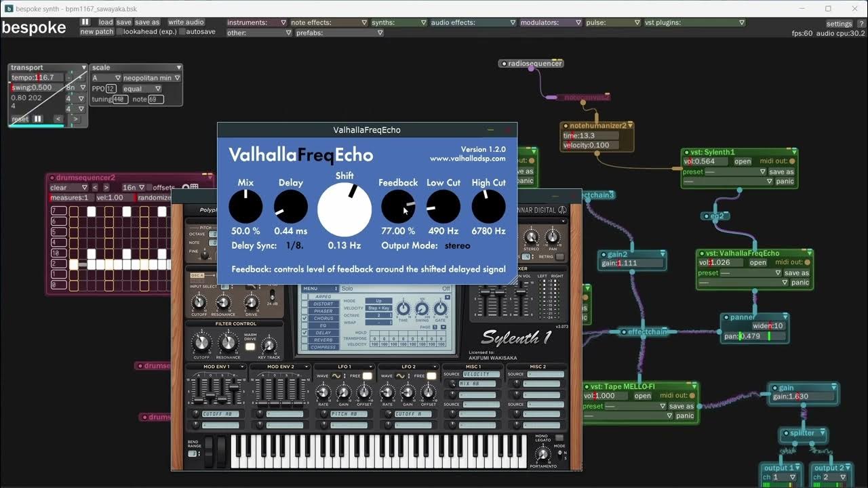
Task: Shift drumsequencer2 pattern left with < button
Action: (94, 187)
